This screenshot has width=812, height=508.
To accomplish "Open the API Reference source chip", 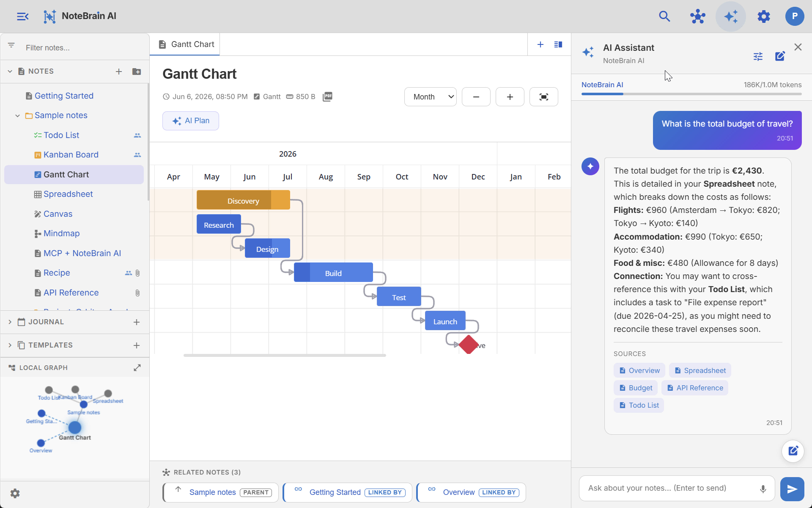I will click(695, 388).
